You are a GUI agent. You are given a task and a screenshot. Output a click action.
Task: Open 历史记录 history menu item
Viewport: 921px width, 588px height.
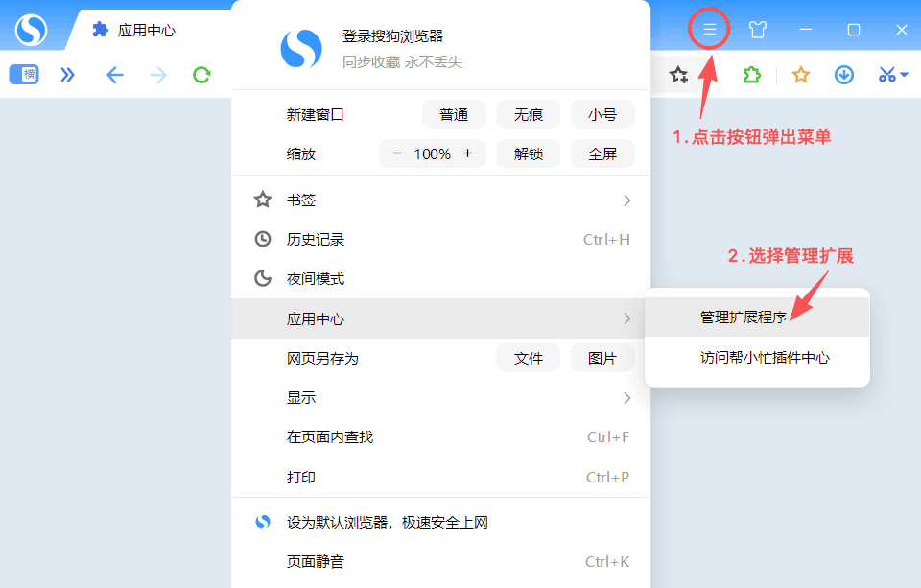[316, 240]
